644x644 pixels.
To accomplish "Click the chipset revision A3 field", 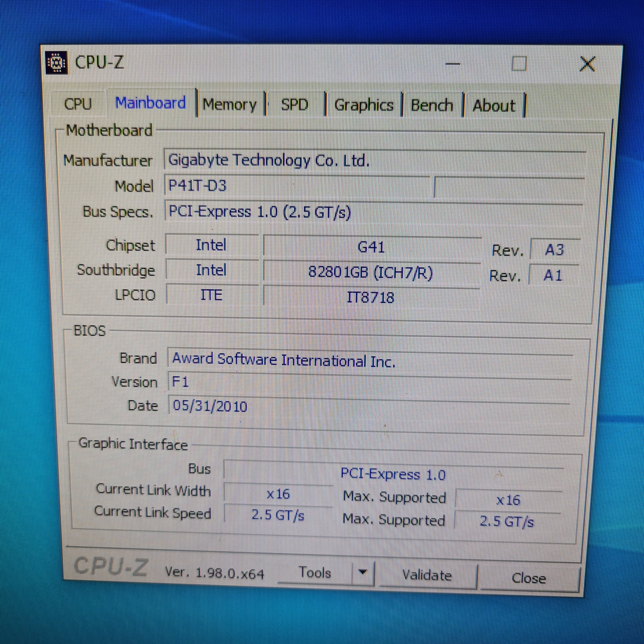I will click(555, 250).
